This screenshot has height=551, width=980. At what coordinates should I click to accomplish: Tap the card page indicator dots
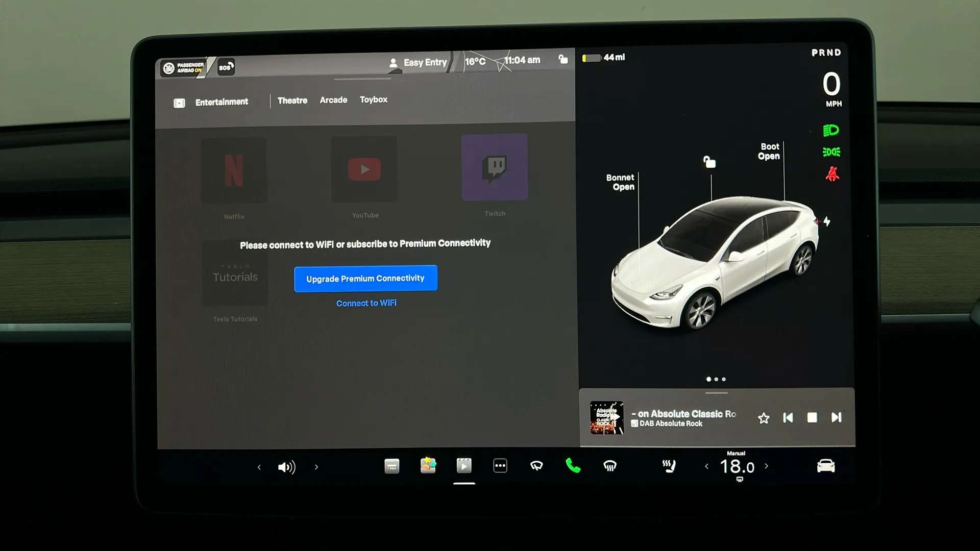716,379
